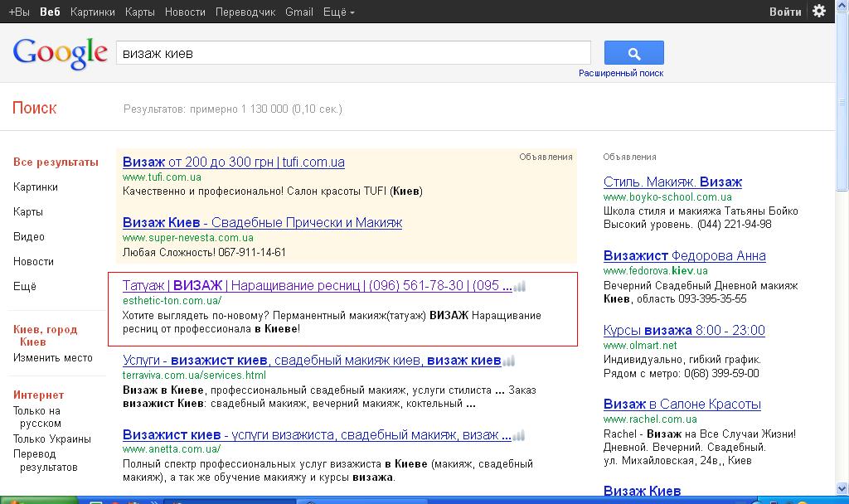Image resolution: width=849 pixels, height=504 pixels.
Task: Expand Ещё in left sidebar filters
Action: [24, 286]
